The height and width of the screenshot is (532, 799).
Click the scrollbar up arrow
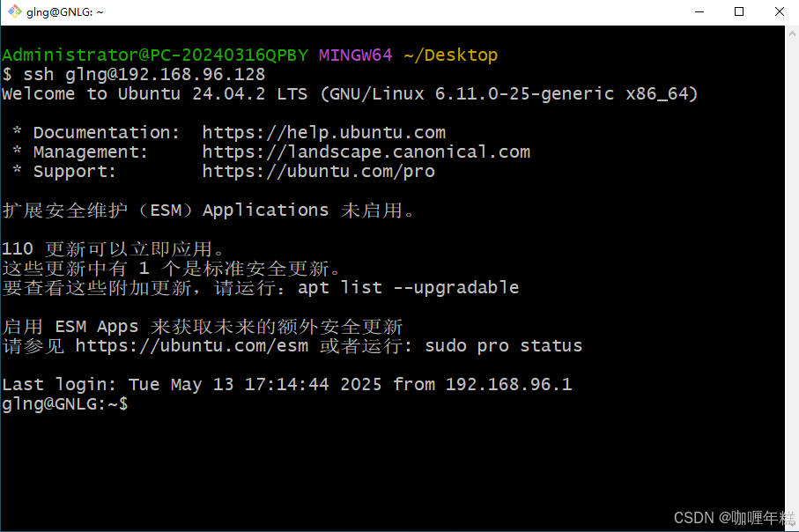click(x=792, y=33)
